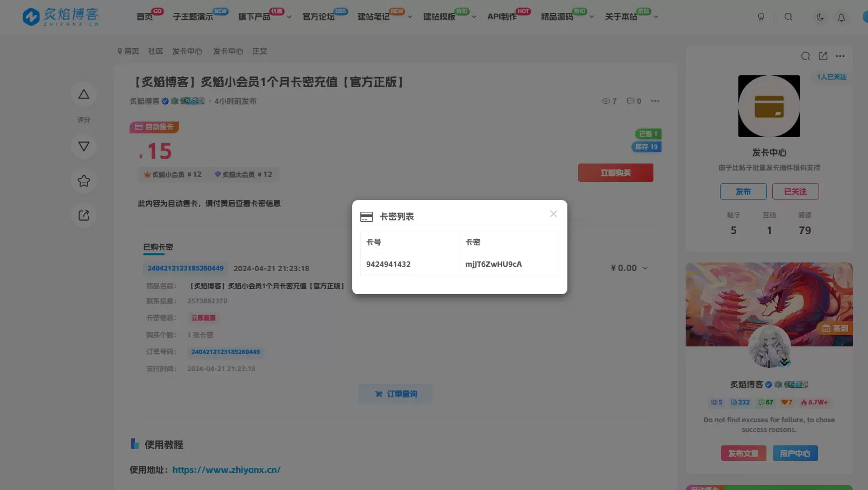This screenshot has height=490, width=868.
Task: Open the search icon in top header
Action: (x=788, y=17)
